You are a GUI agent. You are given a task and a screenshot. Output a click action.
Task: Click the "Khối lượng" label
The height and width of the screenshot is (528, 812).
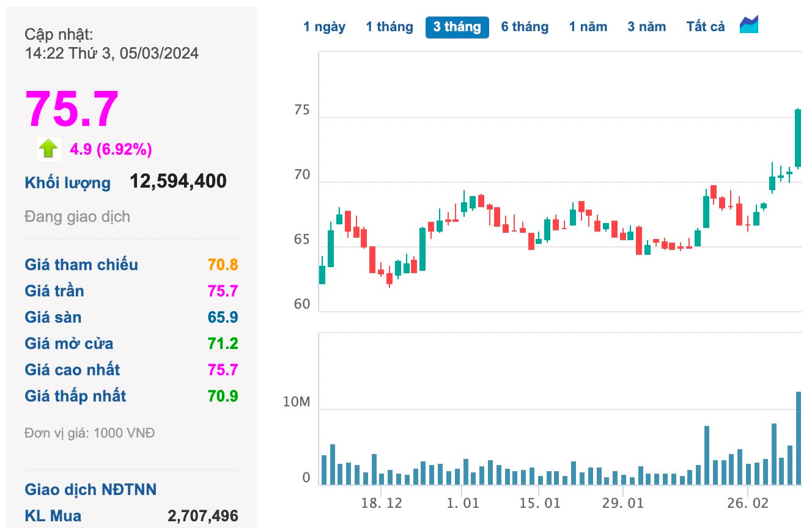(67, 182)
